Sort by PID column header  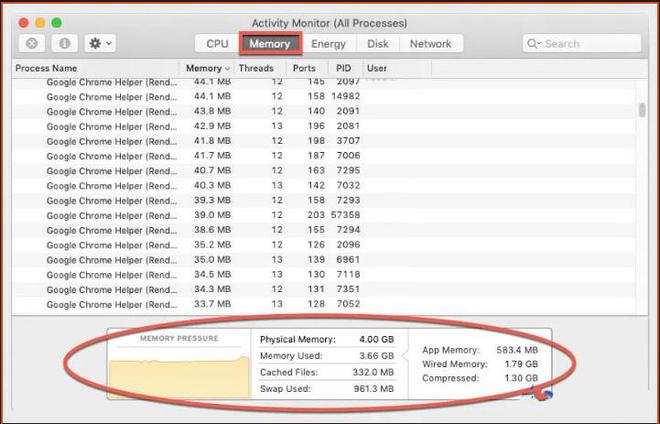pos(346,68)
